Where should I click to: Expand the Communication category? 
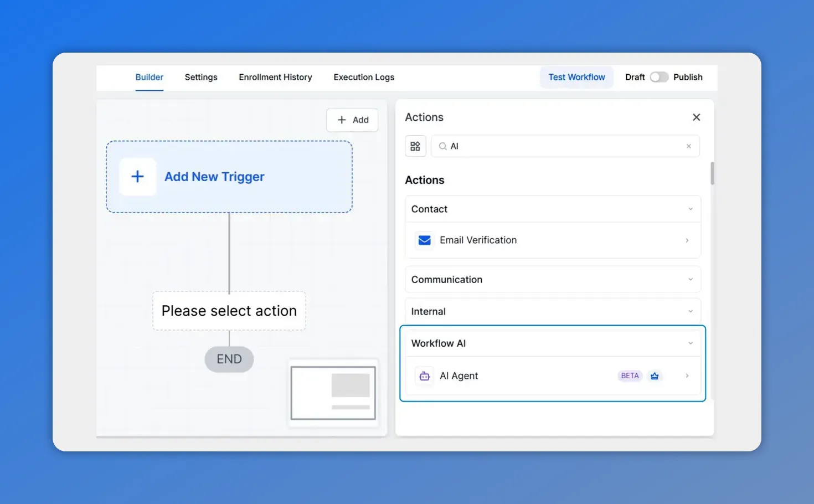pos(690,279)
